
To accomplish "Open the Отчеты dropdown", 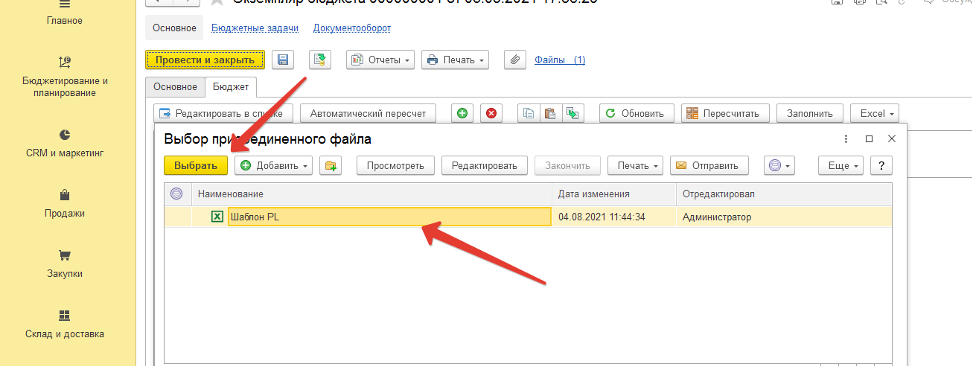I will tap(381, 60).
